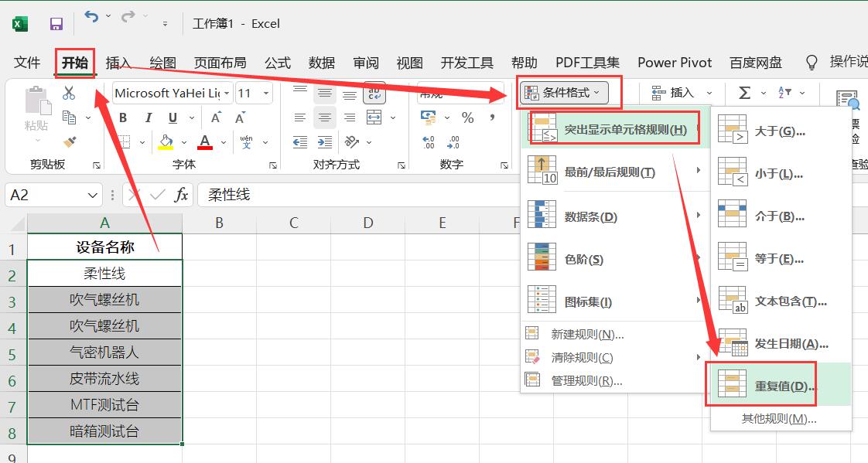
Task: Click the increase decimal places icon
Action: (429, 142)
